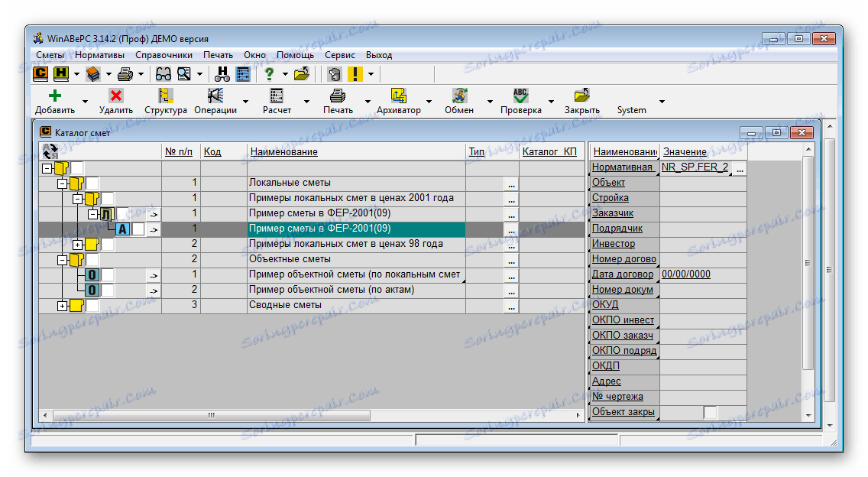Open the Сервис menu
The width and height of the screenshot is (868, 477).
click(x=340, y=55)
